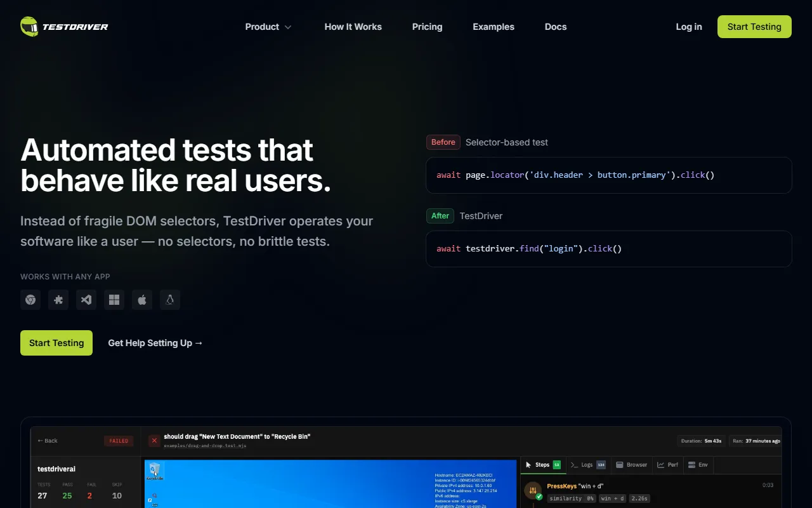This screenshot has height=508, width=812.
Task: Click the Apple macOS icon
Action: click(142, 300)
